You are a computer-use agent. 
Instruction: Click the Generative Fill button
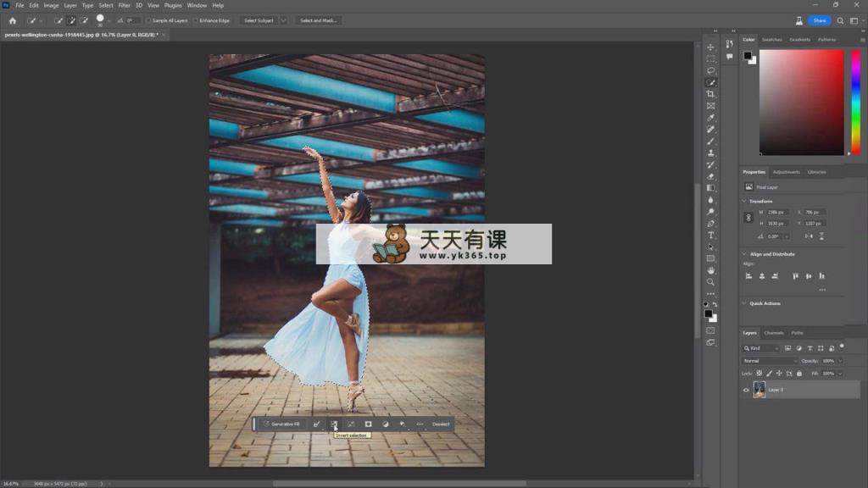point(281,424)
